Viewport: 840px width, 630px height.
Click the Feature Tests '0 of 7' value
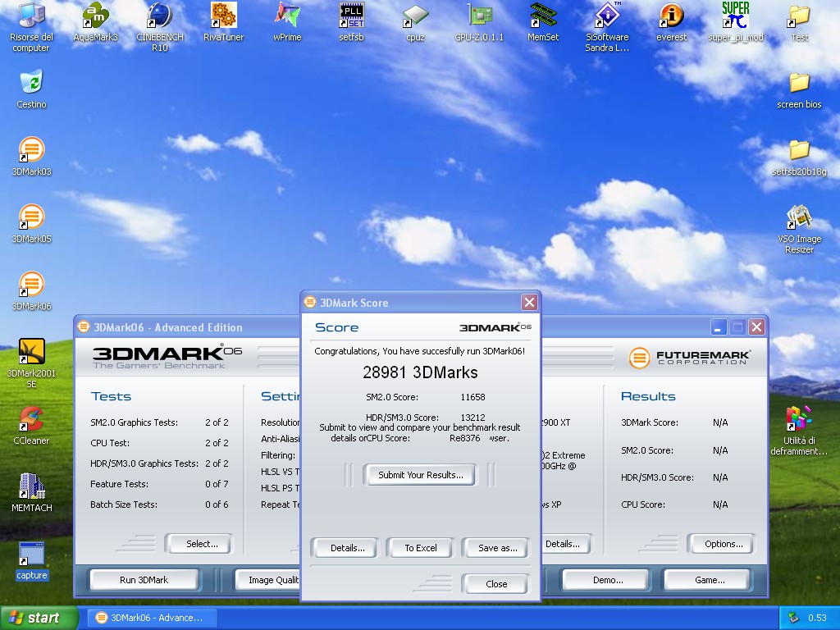(x=217, y=484)
